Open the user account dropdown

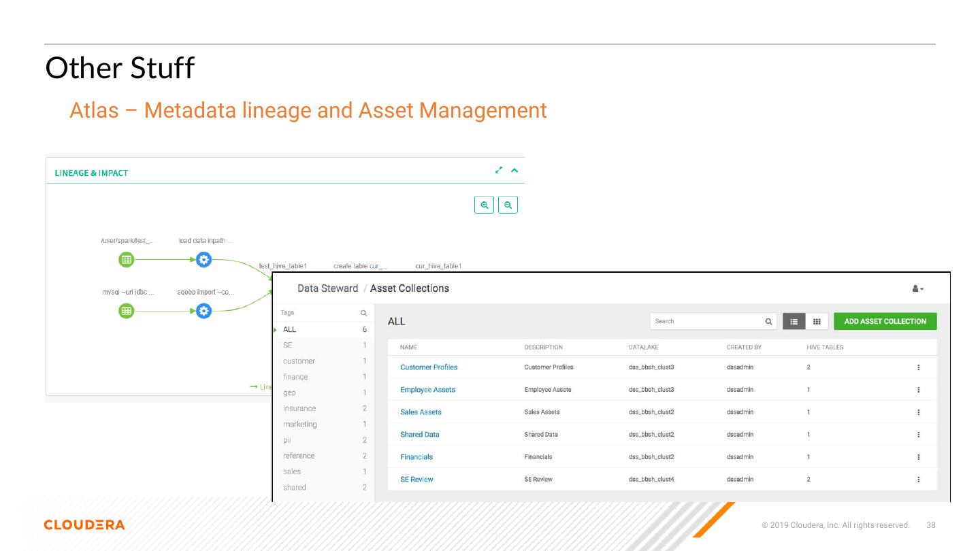click(x=917, y=289)
